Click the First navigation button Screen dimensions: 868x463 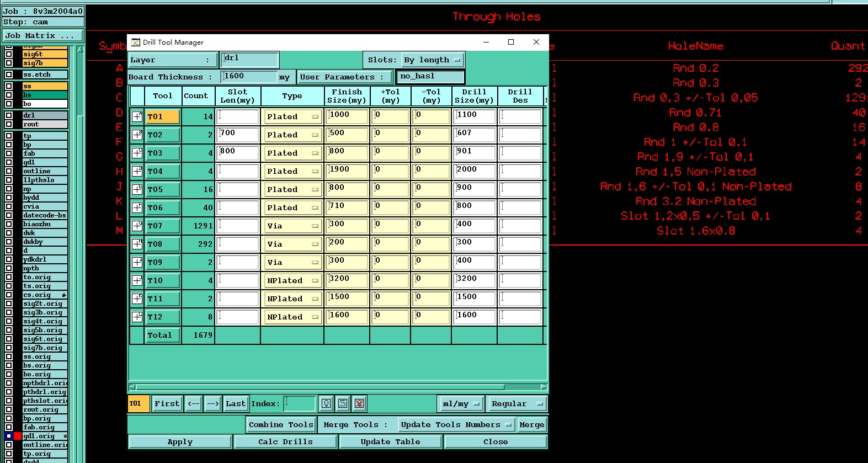click(167, 403)
